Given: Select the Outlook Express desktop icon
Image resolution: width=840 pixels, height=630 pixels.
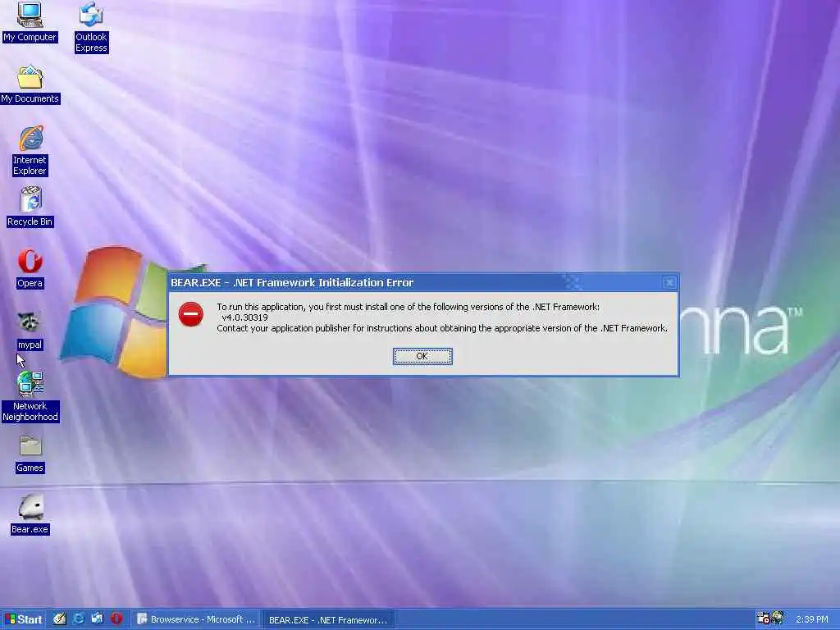Looking at the screenshot, I should (x=91, y=27).
